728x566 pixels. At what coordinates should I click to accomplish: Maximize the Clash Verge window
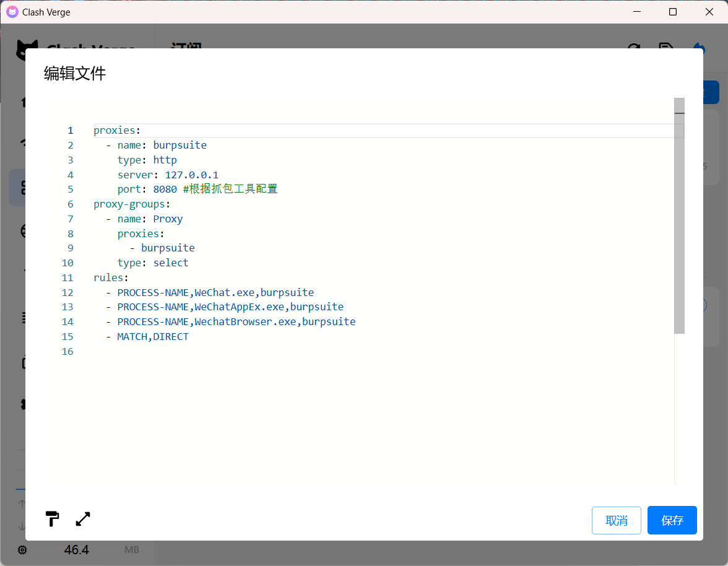pos(673,12)
